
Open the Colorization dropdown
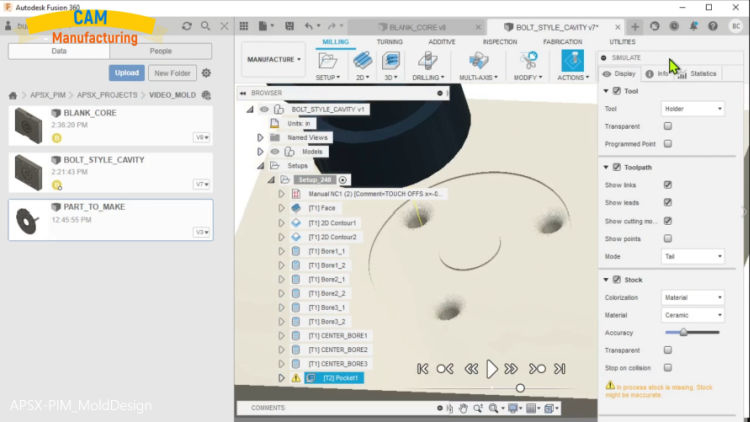tap(693, 298)
